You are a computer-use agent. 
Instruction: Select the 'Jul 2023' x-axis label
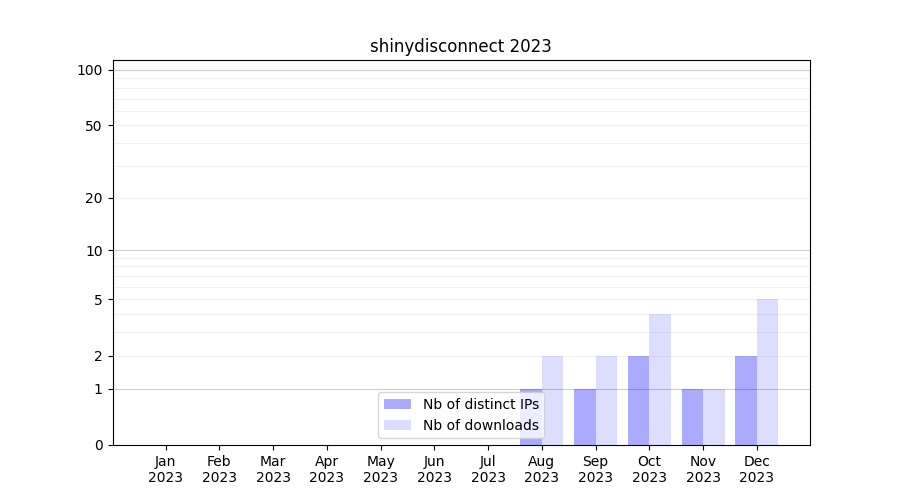488,469
